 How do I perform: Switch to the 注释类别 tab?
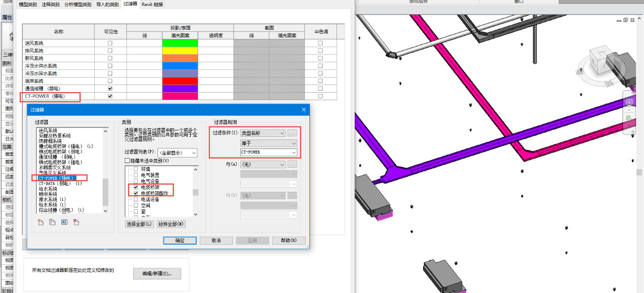point(50,5)
